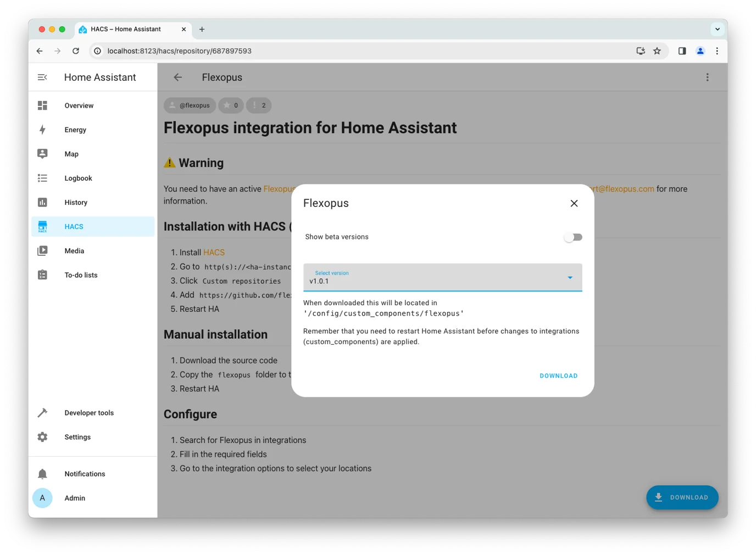Image resolution: width=756 pixels, height=555 pixels.
Task: Open the Settings gear icon
Action: (x=42, y=437)
